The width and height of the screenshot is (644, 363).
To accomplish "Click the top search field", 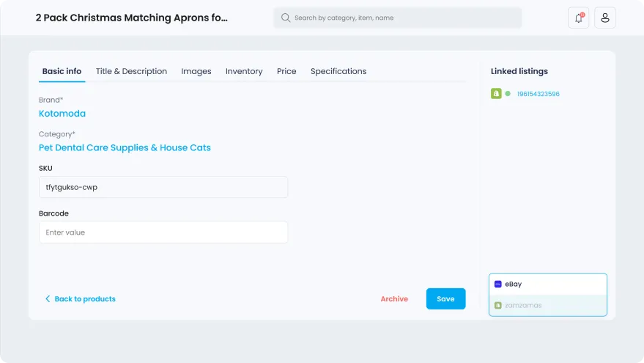I will 398,18.
